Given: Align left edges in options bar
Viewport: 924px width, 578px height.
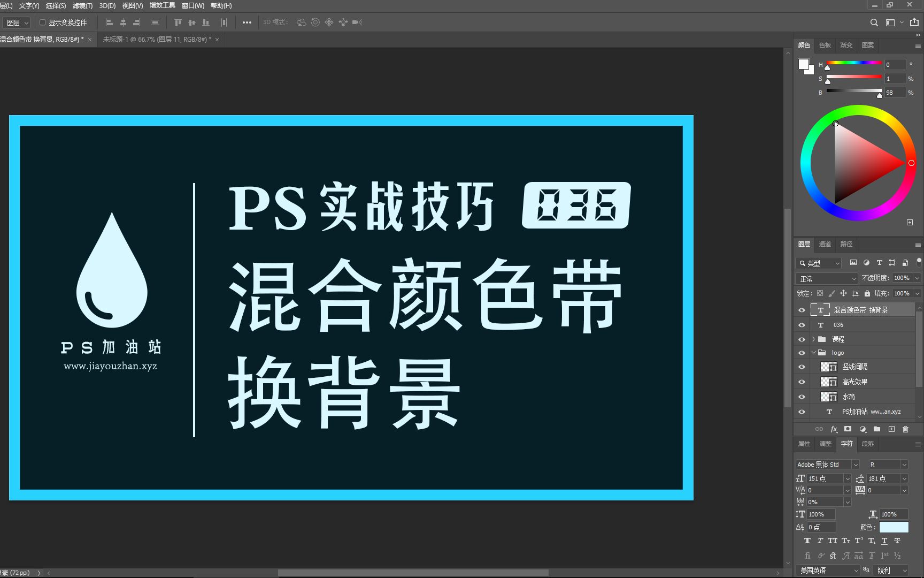Looking at the screenshot, I should pos(109,22).
